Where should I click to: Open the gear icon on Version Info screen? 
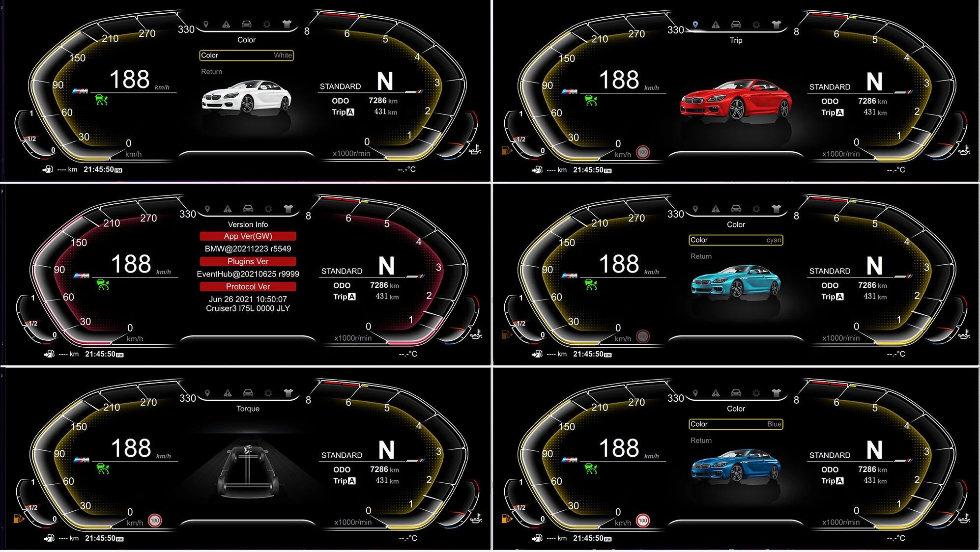pyautogui.click(x=268, y=209)
